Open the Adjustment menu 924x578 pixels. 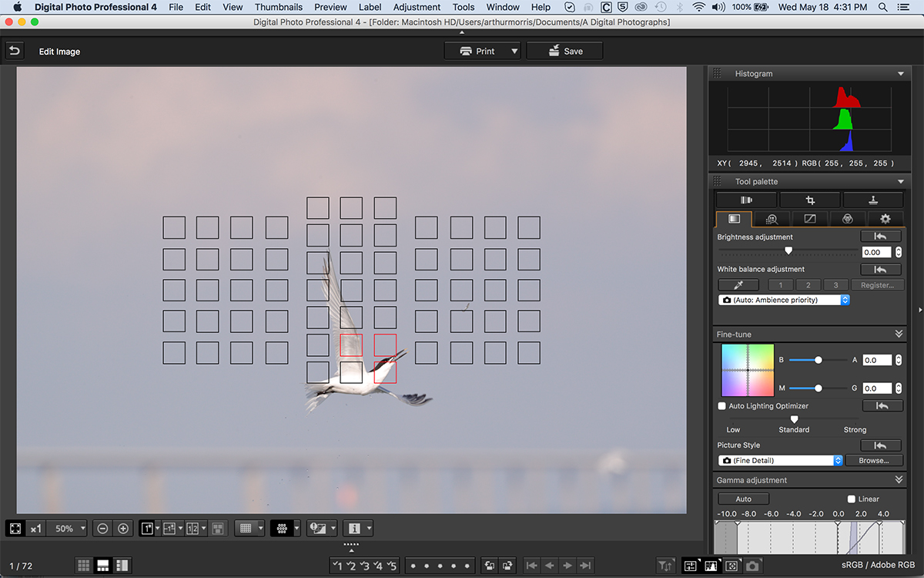(417, 7)
